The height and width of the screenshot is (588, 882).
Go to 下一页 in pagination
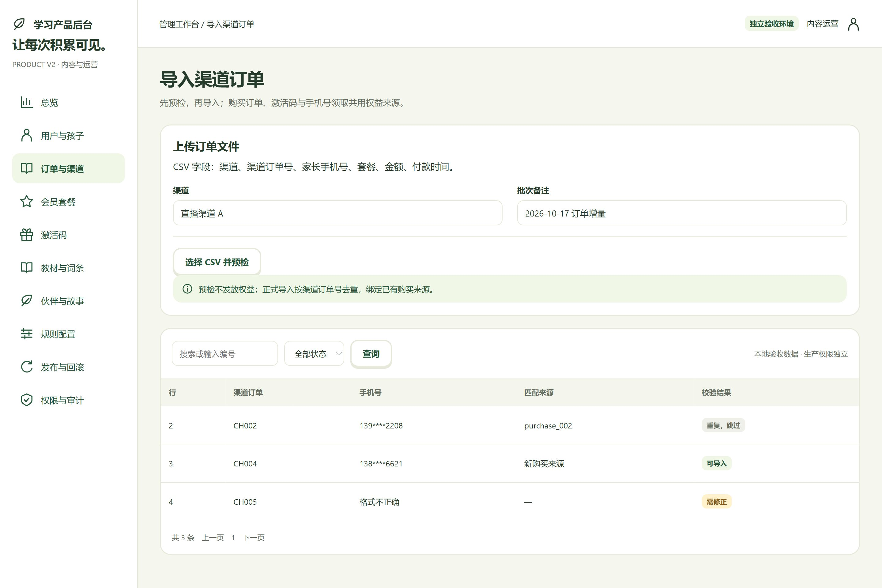coord(254,537)
